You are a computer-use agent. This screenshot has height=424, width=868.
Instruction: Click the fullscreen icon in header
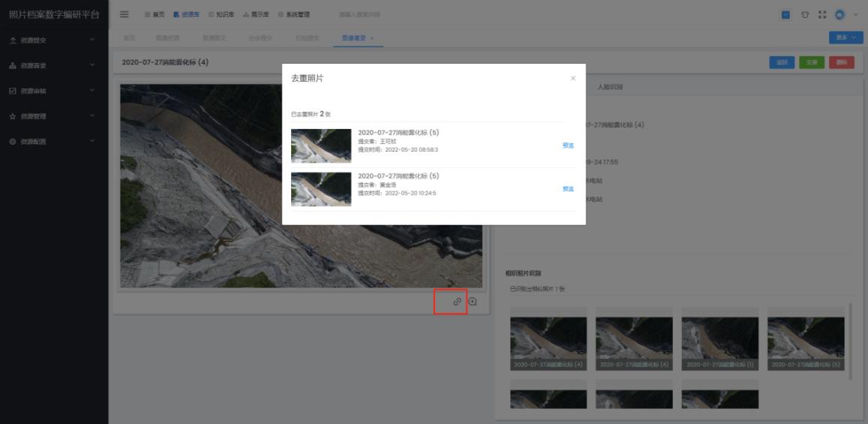821,14
